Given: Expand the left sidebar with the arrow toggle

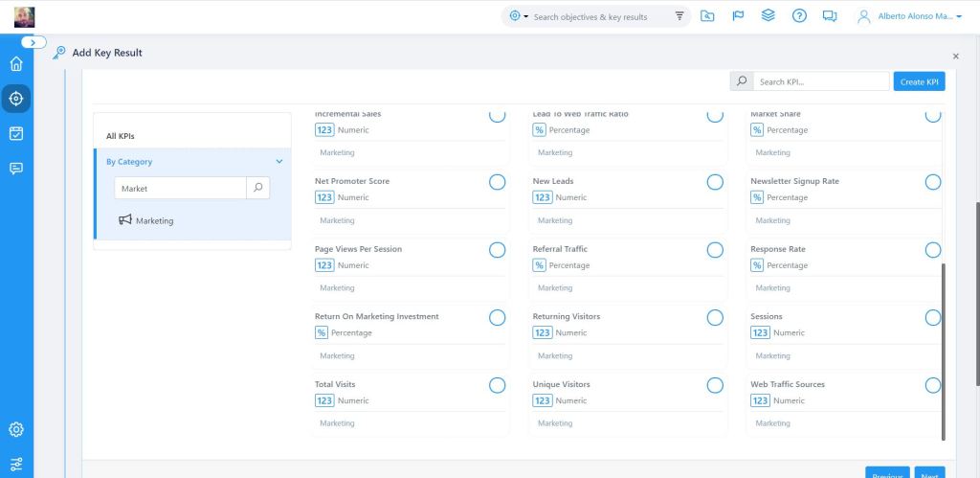Looking at the screenshot, I should [x=33, y=42].
